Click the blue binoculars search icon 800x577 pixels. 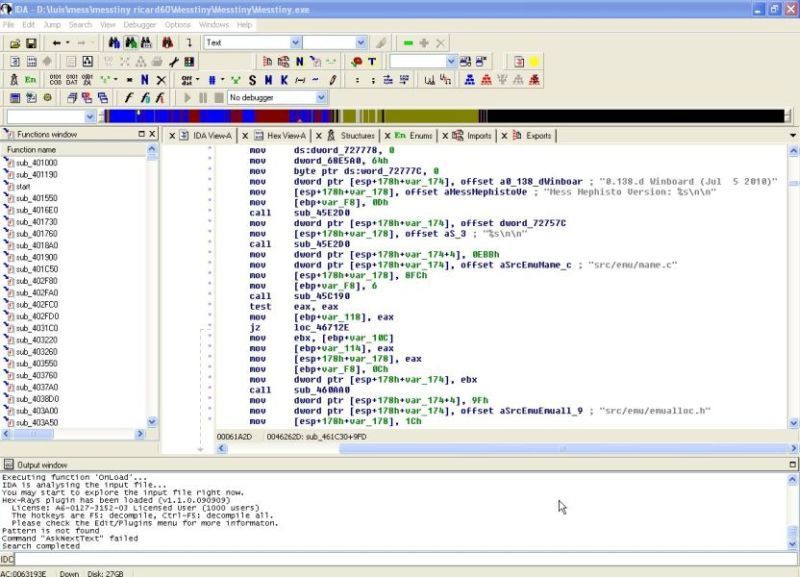[x=114, y=43]
